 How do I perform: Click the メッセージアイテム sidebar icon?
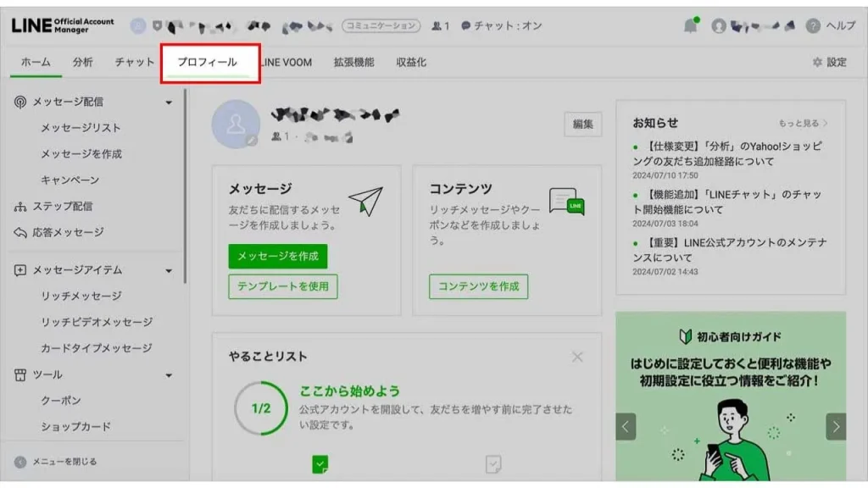(x=20, y=270)
